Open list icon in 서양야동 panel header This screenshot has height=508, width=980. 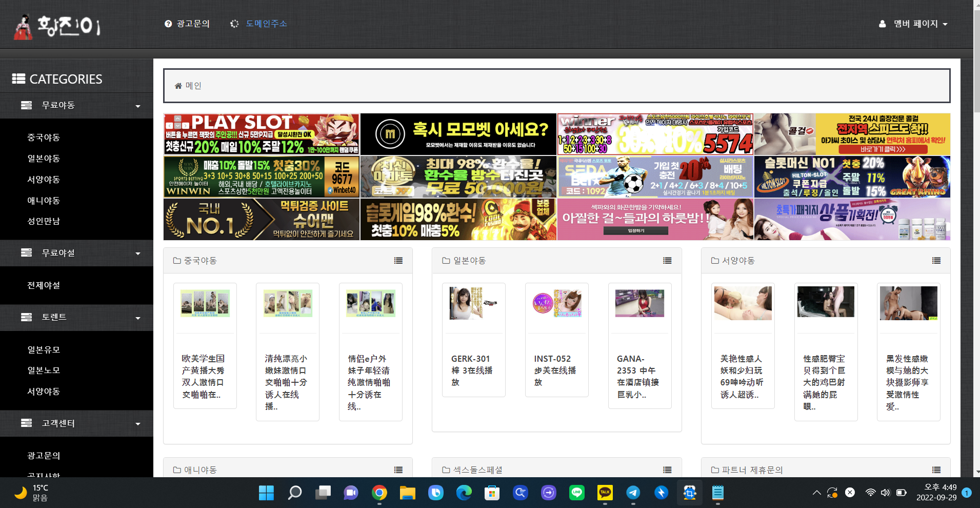pyautogui.click(x=936, y=261)
